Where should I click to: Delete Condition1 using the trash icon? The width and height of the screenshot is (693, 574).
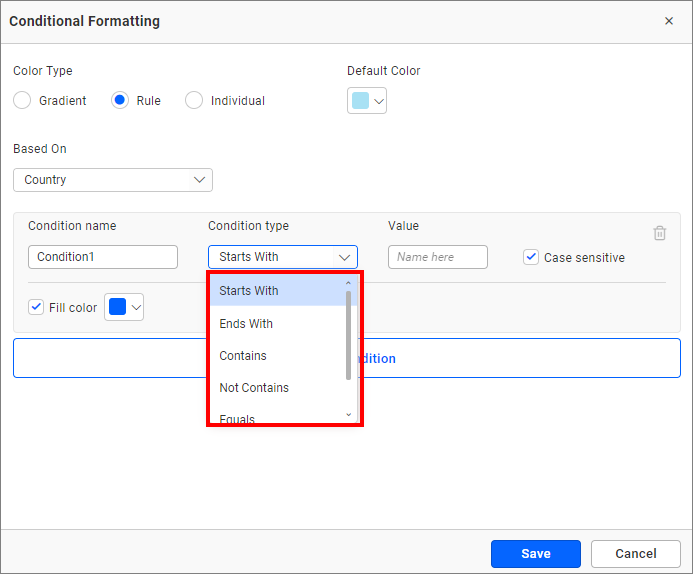[660, 233]
